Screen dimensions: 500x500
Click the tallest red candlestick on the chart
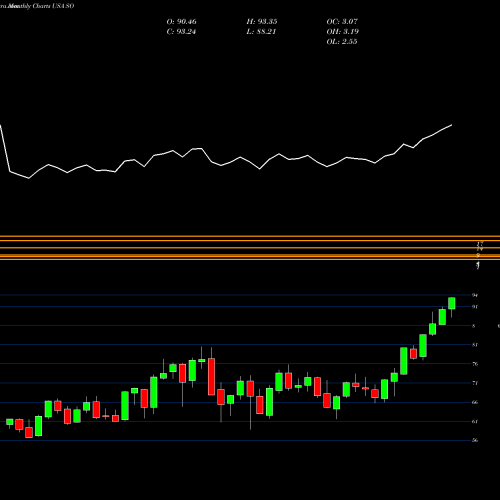point(211,377)
